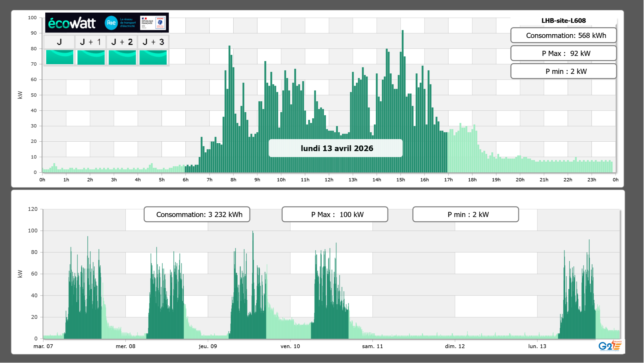Click the P Max 100 kW box

(335, 214)
